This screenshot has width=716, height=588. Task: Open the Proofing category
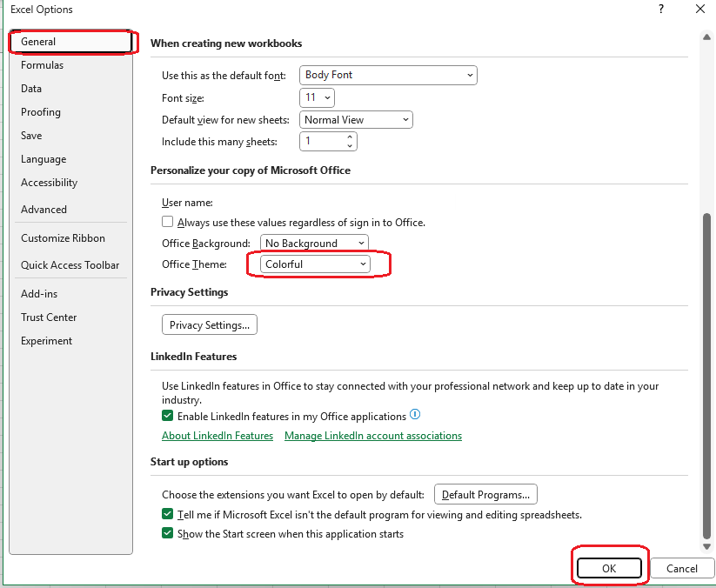(x=70, y=112)
